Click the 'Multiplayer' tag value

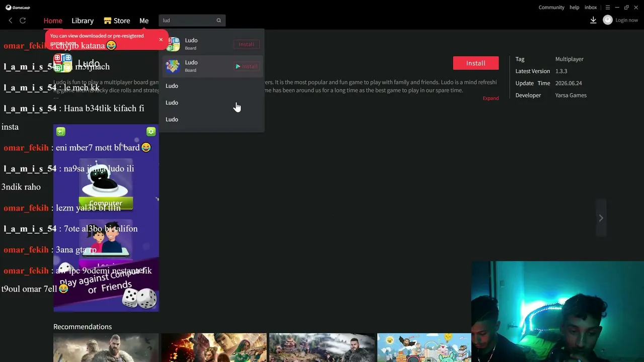point(570,59)
